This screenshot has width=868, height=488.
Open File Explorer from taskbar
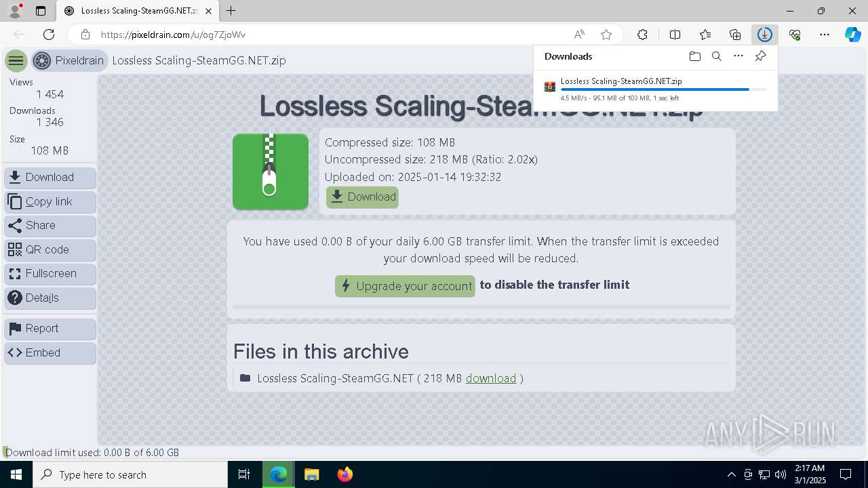coord(311,474)
